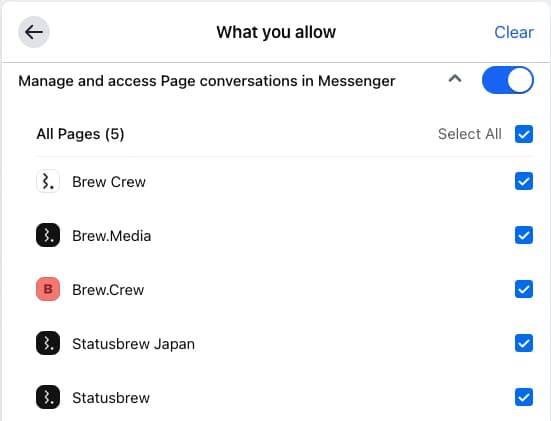Click the Manage and access Page conversations label
This screenshot has width=551, height=421.
pyautogui.click(x=207, y=81)
